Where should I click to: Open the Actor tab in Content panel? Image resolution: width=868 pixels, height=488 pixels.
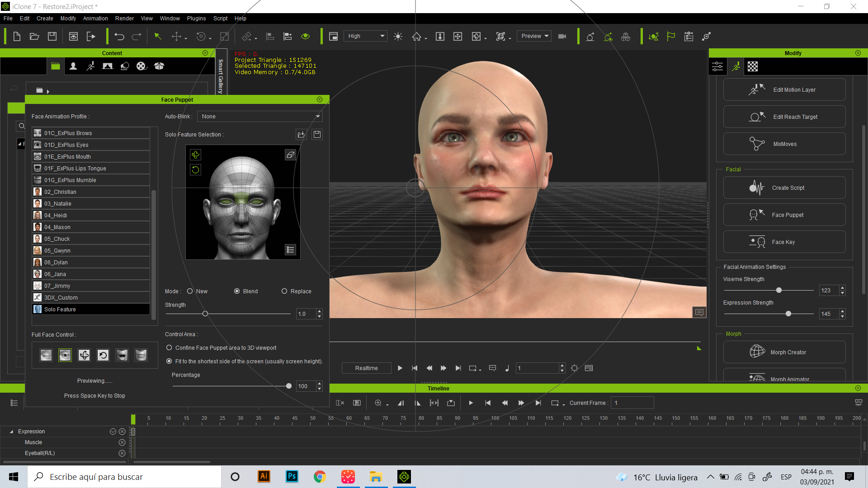73,66
